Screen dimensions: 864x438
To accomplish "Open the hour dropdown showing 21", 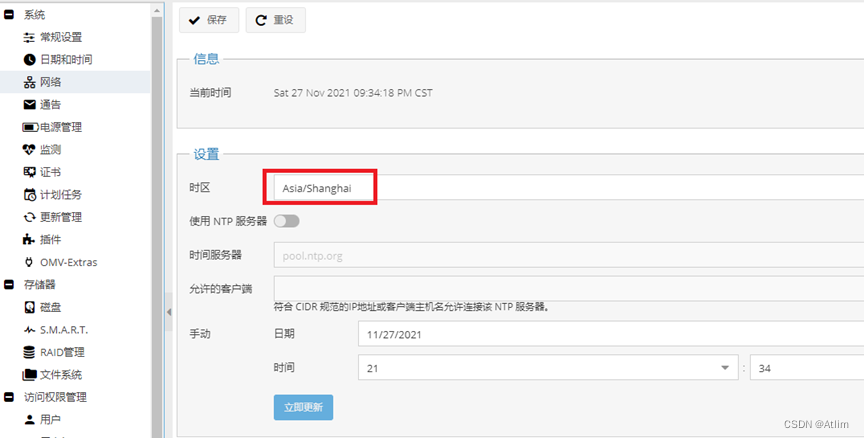I will (725, 368).
